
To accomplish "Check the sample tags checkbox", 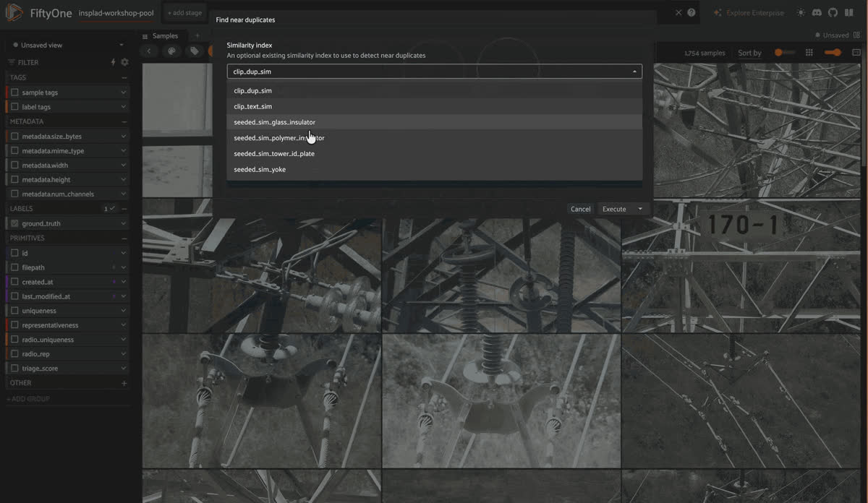I will point(14,93).
